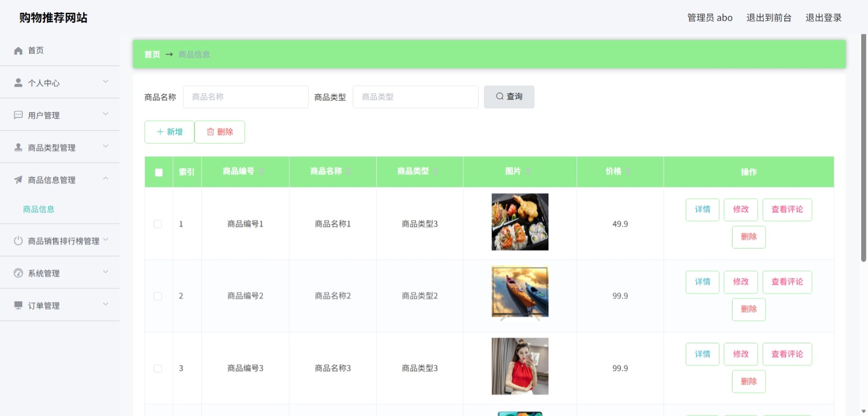Open 用户管理 in the sidebar
Image resolution: width=868 pixels, height=416 pixels.
click(x=60, y=115)
